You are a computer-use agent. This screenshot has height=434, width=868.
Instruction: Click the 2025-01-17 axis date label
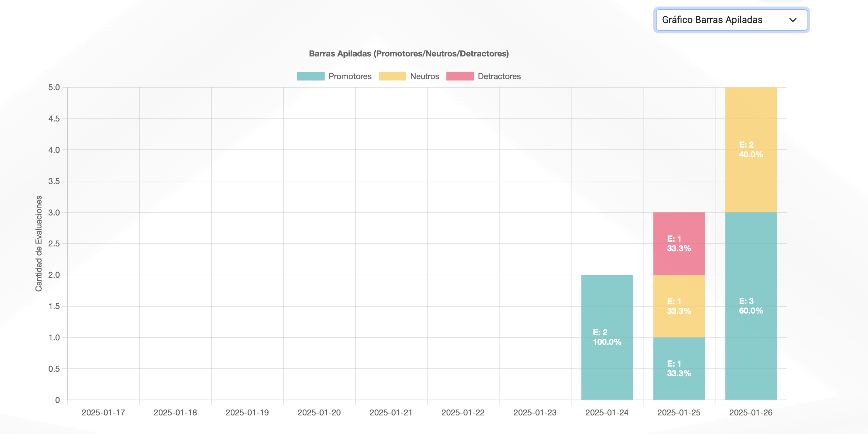[x=103, y=413]
